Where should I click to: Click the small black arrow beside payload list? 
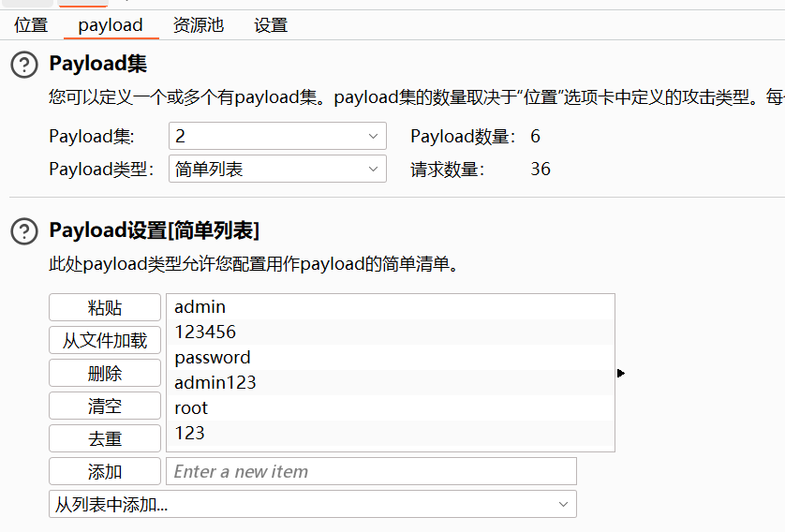[x=621, y=373]
